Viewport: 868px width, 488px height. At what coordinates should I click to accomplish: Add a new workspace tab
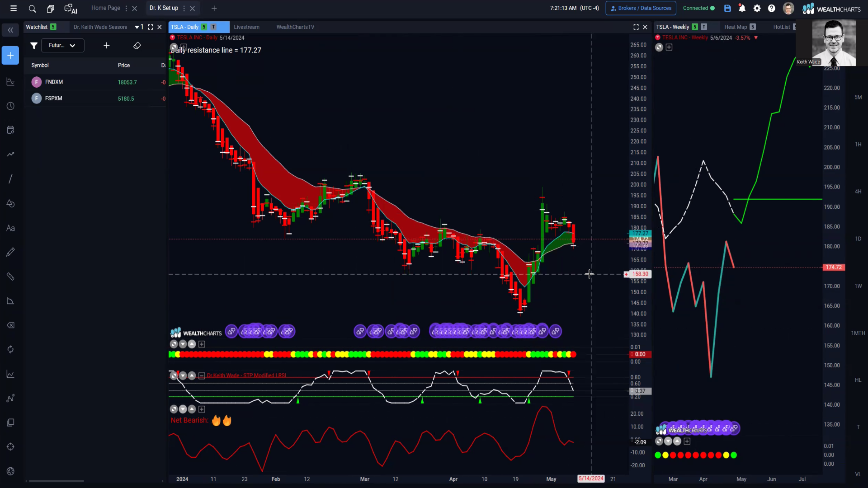coord(214,8)
